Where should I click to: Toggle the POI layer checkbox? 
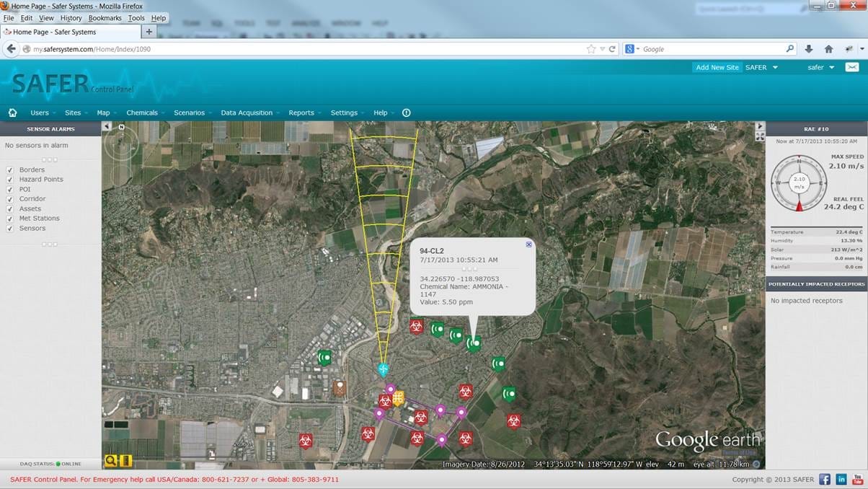(x=10, y=190)
